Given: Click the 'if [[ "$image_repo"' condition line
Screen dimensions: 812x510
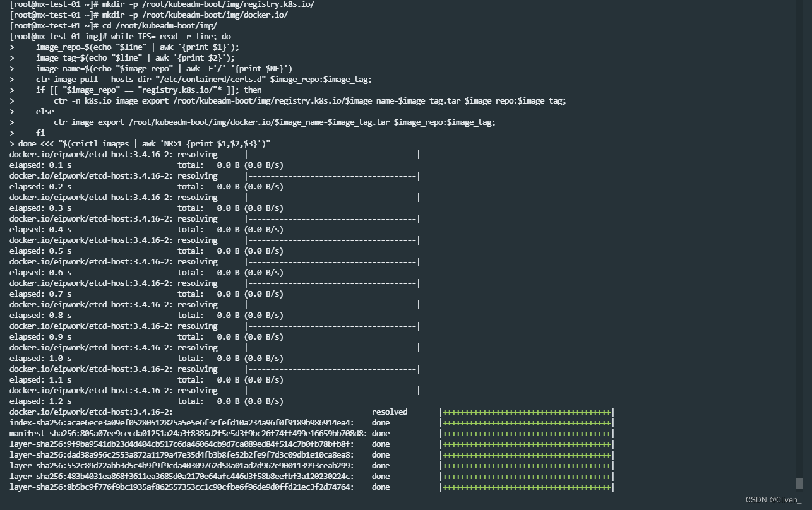Looking at the screenshot, I should tap(149, 90).
